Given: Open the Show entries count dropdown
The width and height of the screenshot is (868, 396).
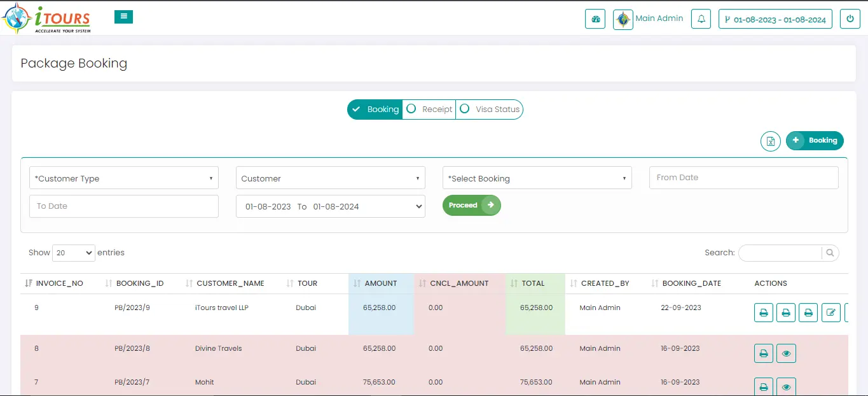Looking at the screenshot, I should [73, 253].
